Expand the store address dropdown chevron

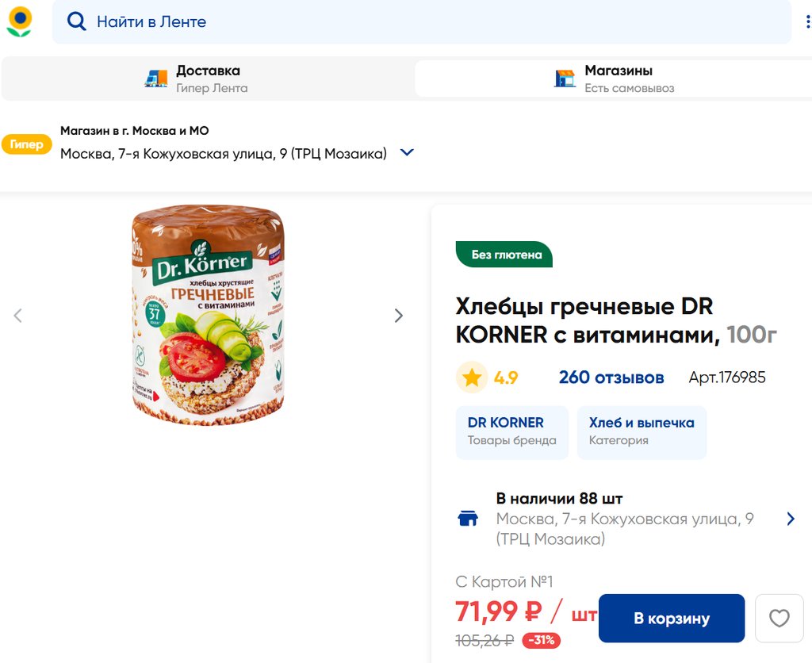click(407, 153)
